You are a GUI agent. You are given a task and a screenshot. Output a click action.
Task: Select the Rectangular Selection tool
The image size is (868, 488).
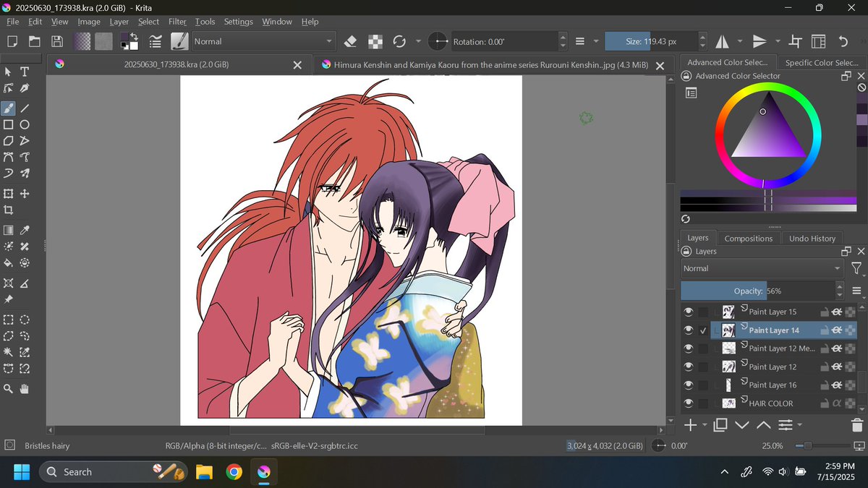tap(9, 320)
